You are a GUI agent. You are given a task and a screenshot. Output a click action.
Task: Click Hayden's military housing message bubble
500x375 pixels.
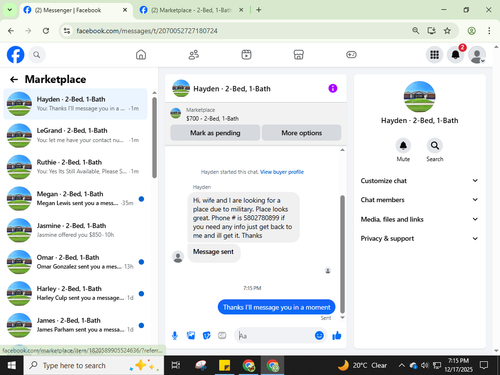tap(243, 218)
